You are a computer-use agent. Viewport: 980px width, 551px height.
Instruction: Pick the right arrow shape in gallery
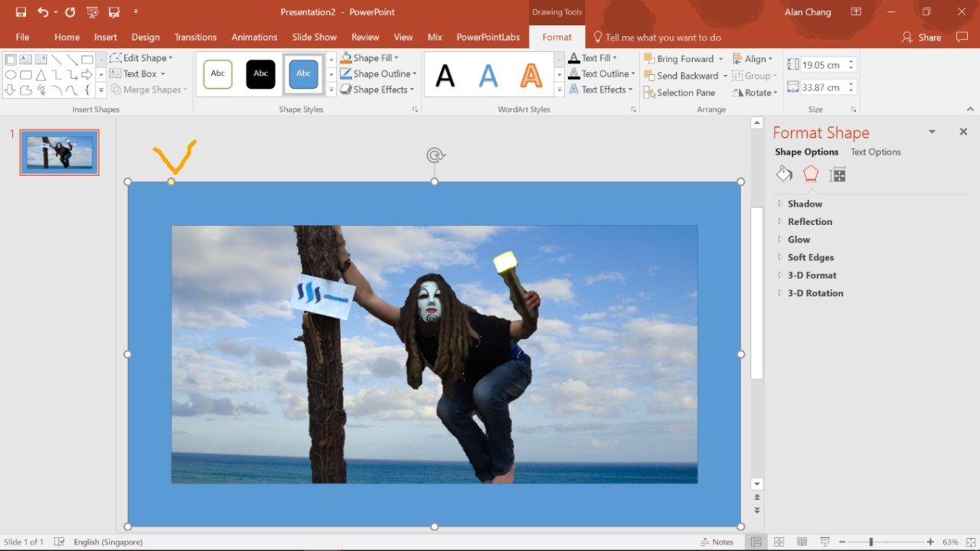point(87,74)
